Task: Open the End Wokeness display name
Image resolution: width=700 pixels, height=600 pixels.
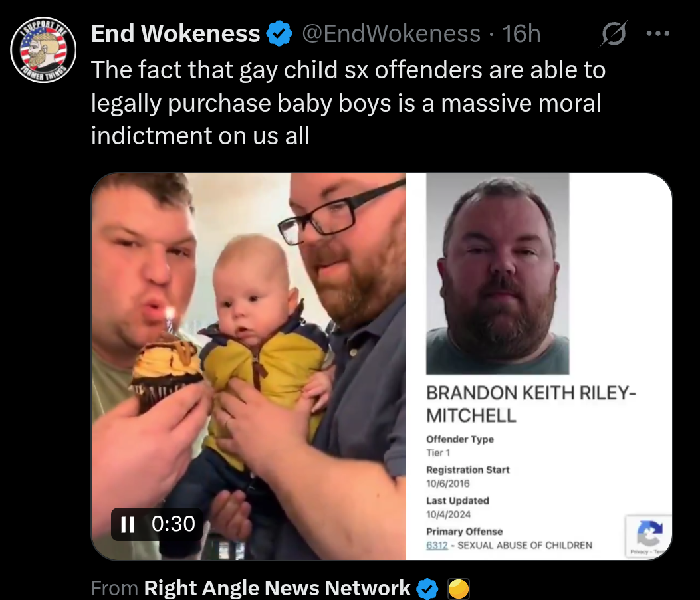Action: (x=175, y=33)
